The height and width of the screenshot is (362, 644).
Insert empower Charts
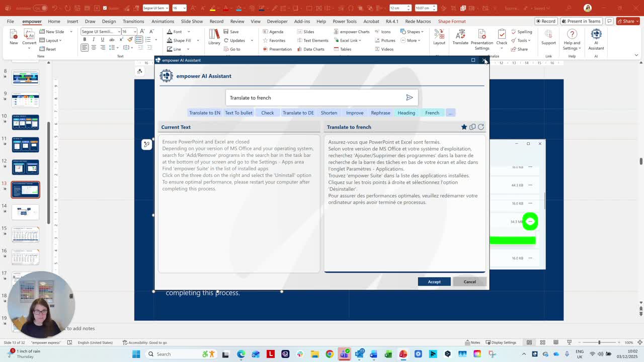click(x=351, y=32)
